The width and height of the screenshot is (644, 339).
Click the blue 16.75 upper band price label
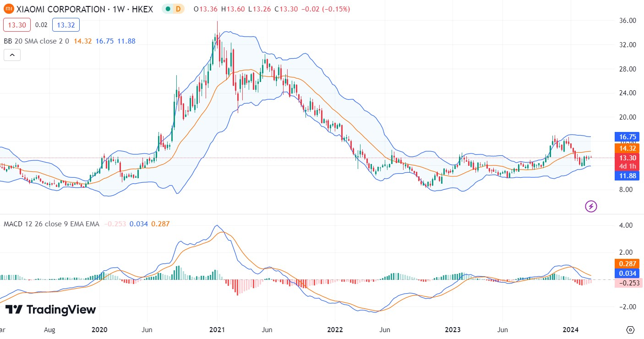click(x=627, y=137)
